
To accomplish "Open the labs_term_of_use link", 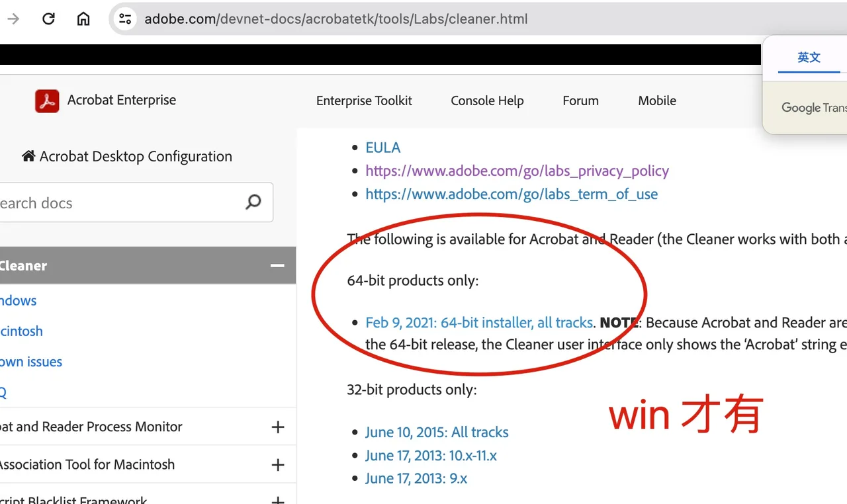I will pyautogui.click(x=512, y=194).
